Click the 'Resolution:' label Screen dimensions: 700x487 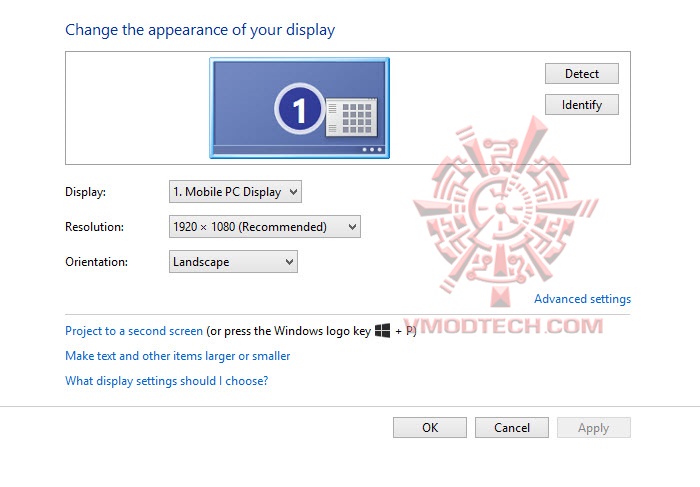95,227
